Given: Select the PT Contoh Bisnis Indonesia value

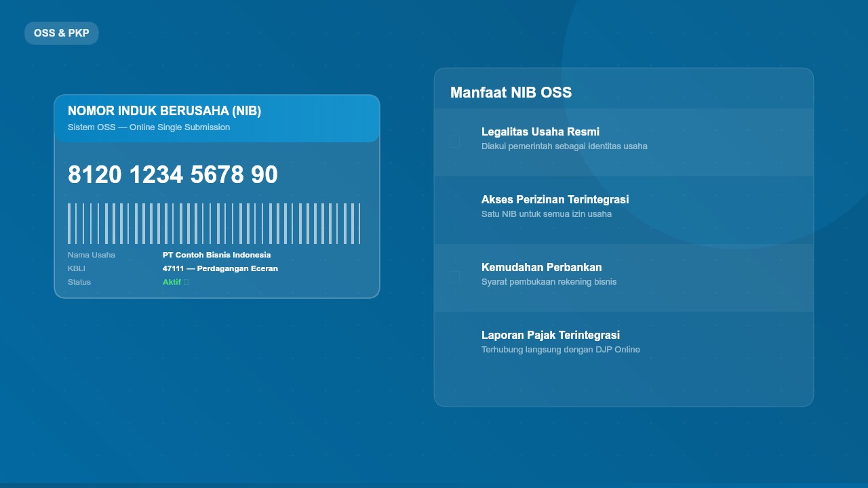Looking at the screenshot, I should point(216,256).
